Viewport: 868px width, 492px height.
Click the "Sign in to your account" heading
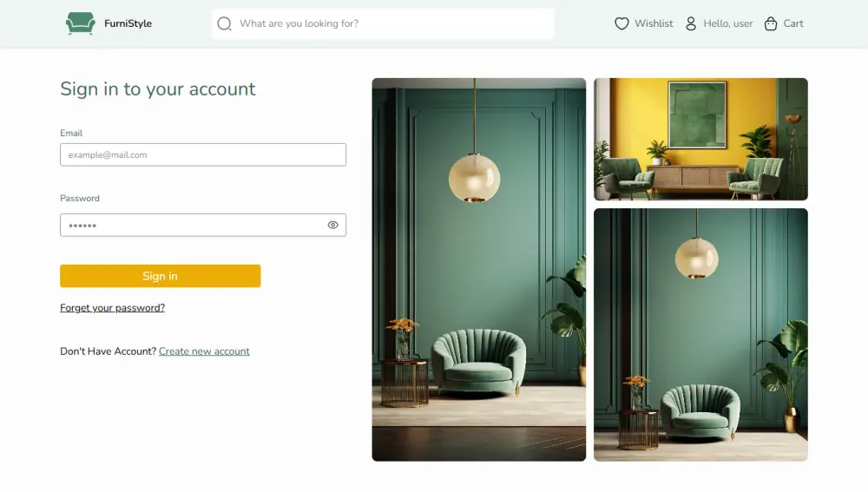pyautogui.click(x=158, y=89)
